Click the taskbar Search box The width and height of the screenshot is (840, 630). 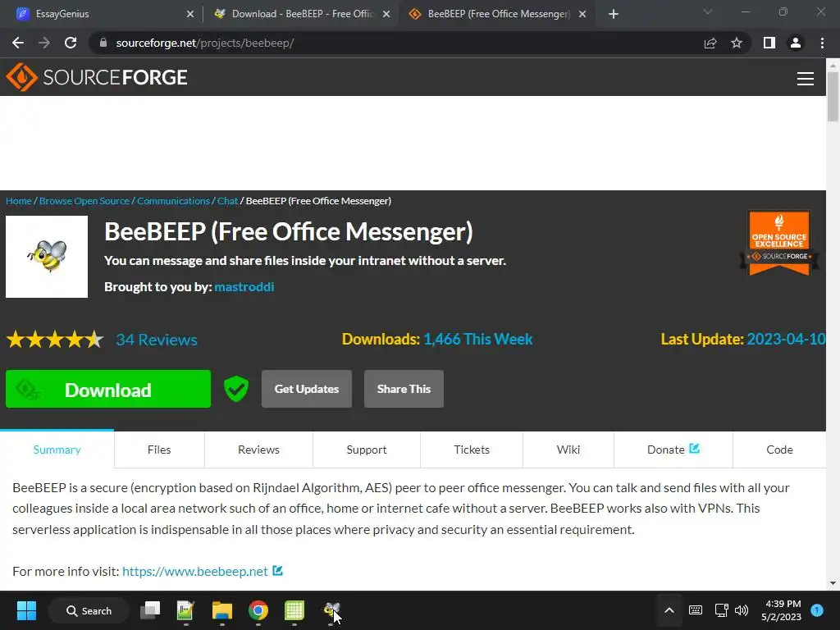tap(89, 610)
